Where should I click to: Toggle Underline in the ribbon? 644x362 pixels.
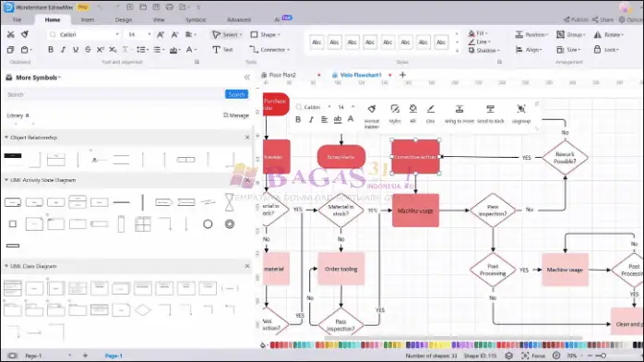pyautogui.click(x=76, y=50)
